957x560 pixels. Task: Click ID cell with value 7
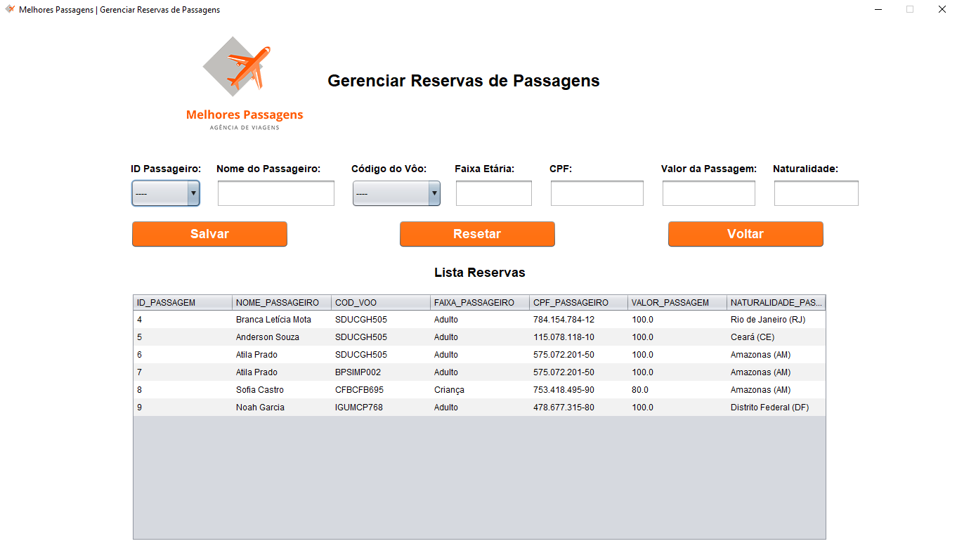(x=183, y=372)
